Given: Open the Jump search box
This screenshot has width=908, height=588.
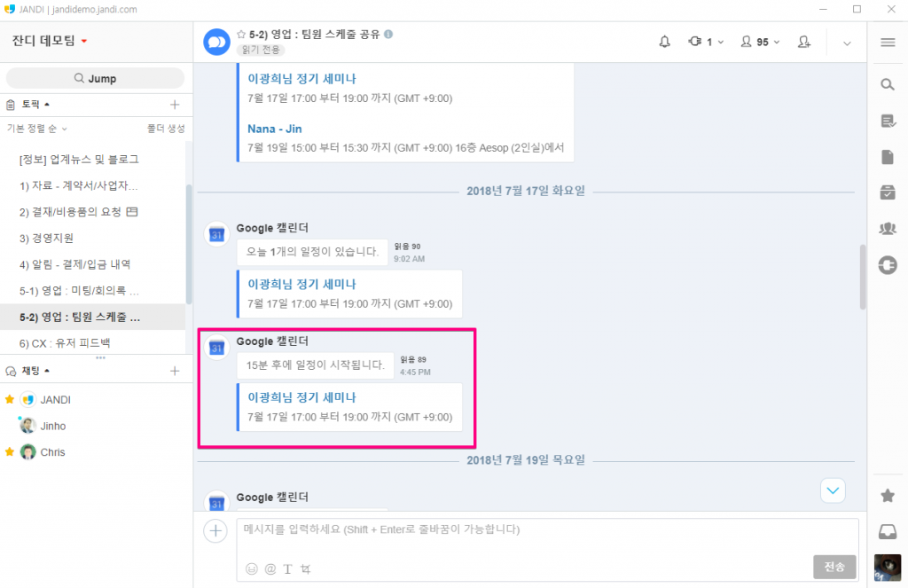Looking at the screenshot, I should (95, 78).
